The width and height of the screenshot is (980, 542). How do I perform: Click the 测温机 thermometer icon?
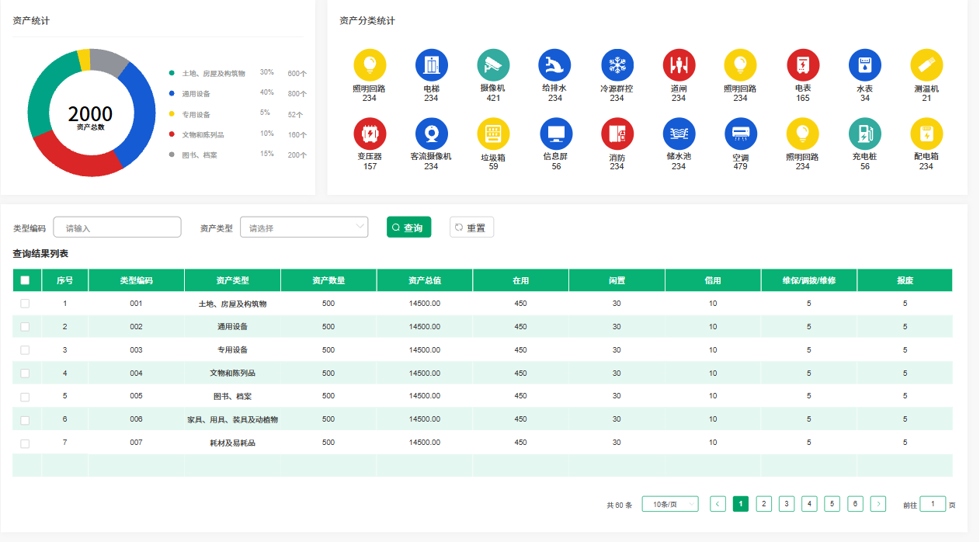(926, 65)
